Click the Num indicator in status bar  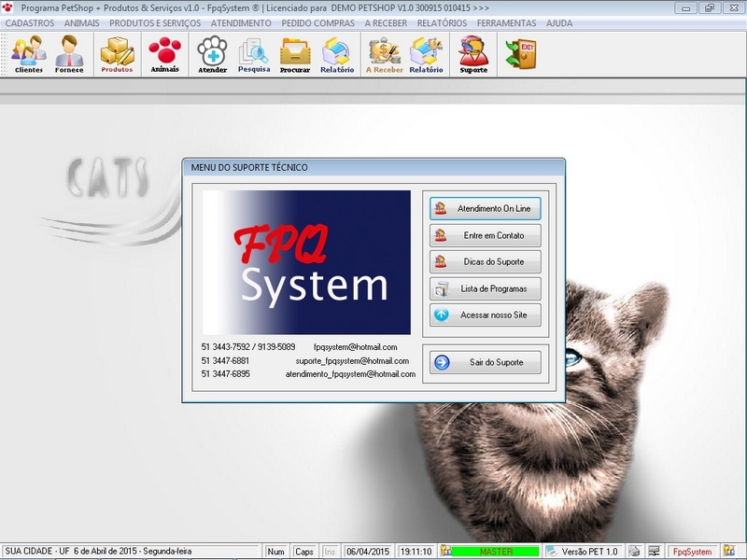click(275, 552)
